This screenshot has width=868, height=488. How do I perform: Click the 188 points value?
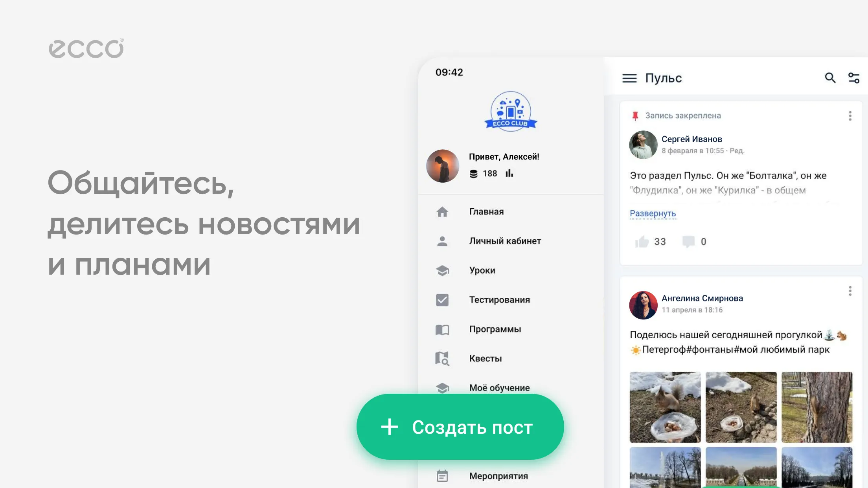[490, 174]
